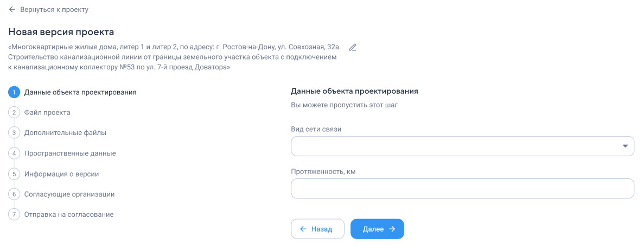The image size is (644, 251).
Task: Click the 'Назад' button
Action: click(x=317, y=229)
